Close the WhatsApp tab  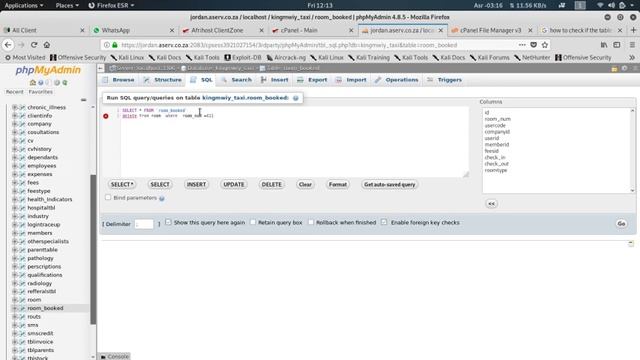click(172, 30)
